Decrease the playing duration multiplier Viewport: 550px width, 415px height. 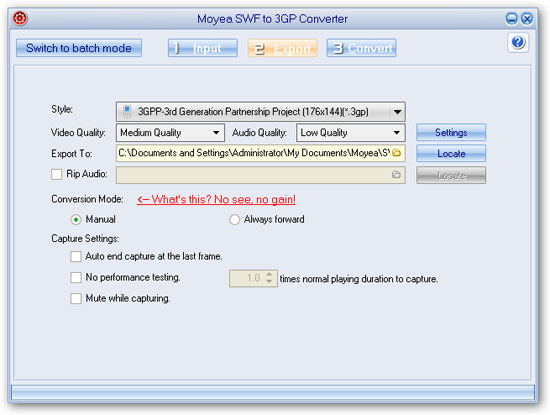coord(269,282)
